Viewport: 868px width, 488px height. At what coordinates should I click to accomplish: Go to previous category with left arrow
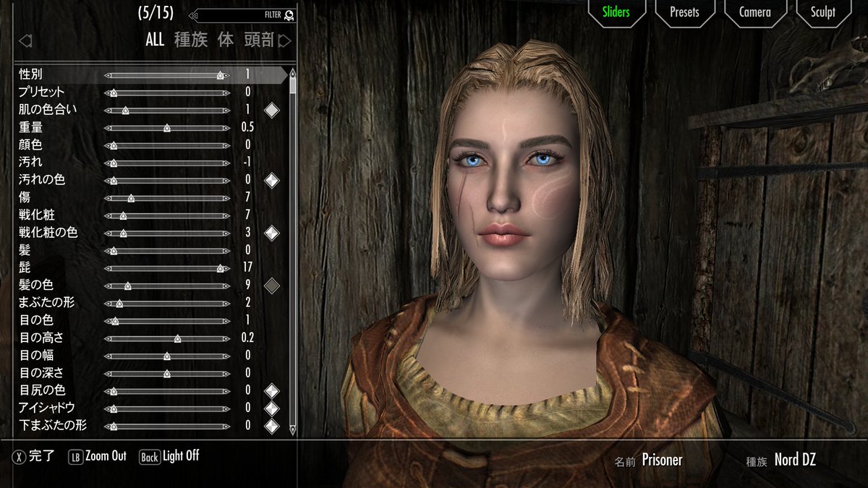click(x=25, y=41)
